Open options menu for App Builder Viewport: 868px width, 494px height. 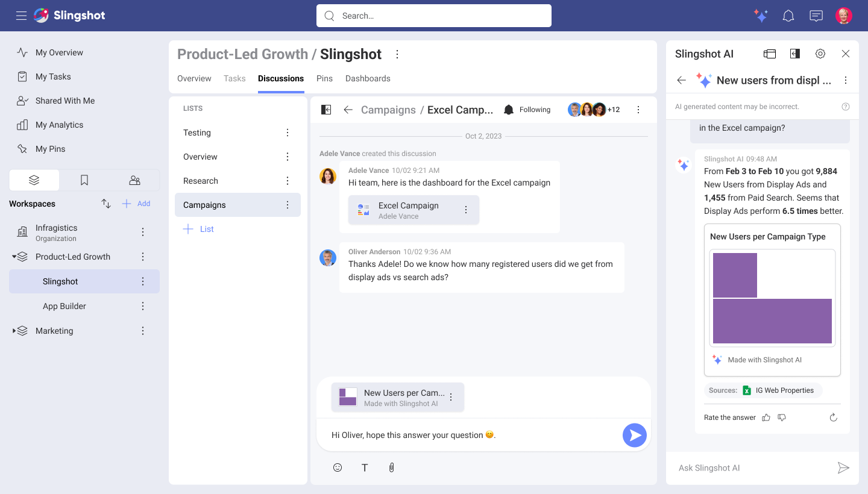click(143, 306)
